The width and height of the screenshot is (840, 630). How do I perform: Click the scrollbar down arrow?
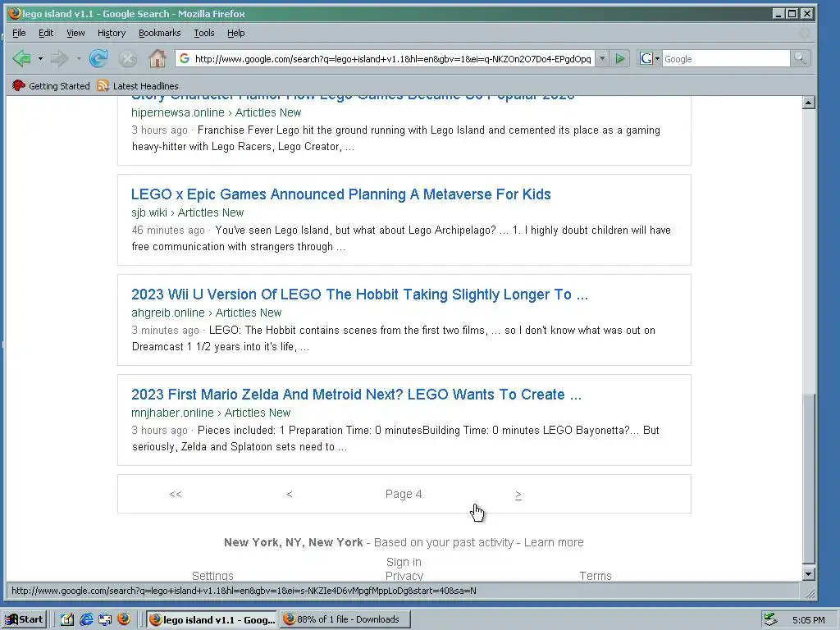[x=809, y=574]
